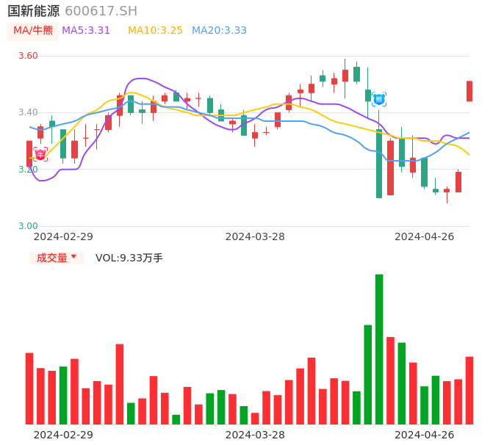The image size is (504, 445).
Task: Click the long green candlestick near 3.10 low
Action: 379,164
